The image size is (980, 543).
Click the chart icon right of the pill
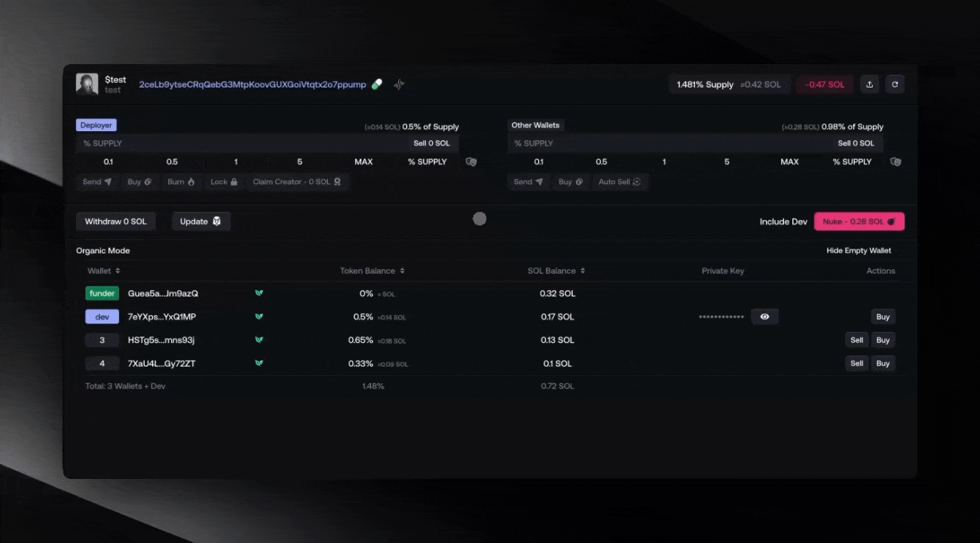click(x=399, y=84)
